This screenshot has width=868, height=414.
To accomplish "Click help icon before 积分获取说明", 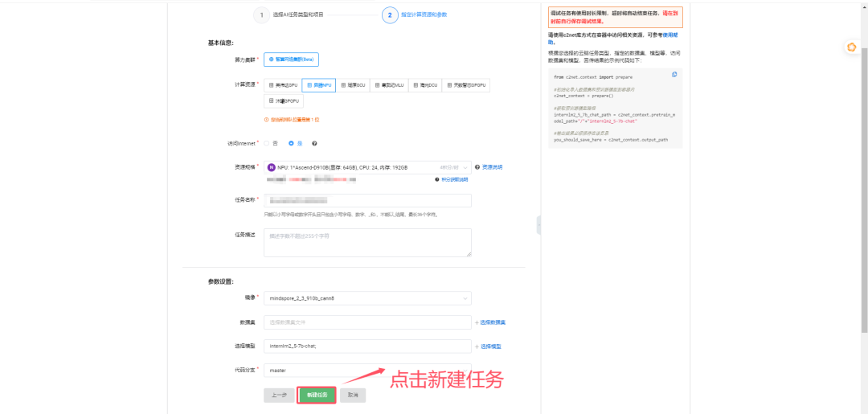I will [436, 179].
